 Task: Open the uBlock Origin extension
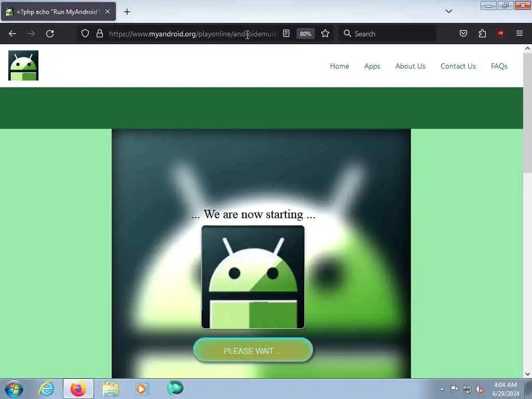click(x=500, y=33)
